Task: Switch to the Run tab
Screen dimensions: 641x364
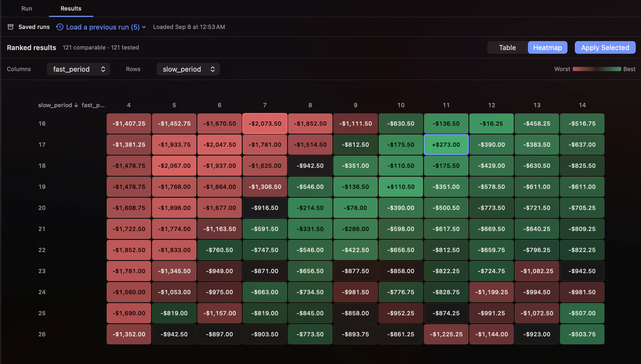Action: pyautogui.click(x=27, y=8)
